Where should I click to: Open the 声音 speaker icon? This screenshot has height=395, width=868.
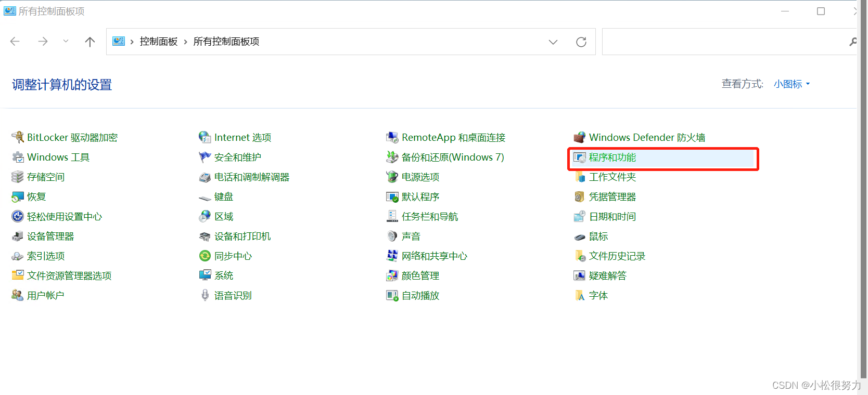click(x=392, y=236)
